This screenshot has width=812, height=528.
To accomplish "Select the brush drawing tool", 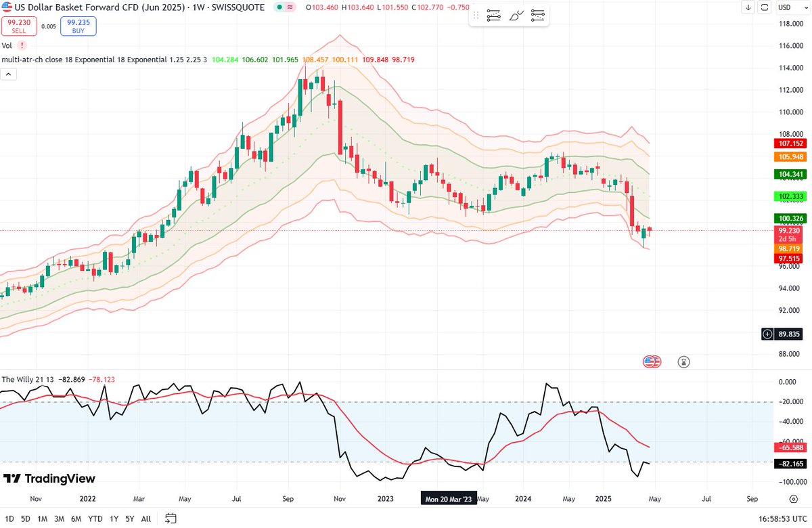I will 516,14.
